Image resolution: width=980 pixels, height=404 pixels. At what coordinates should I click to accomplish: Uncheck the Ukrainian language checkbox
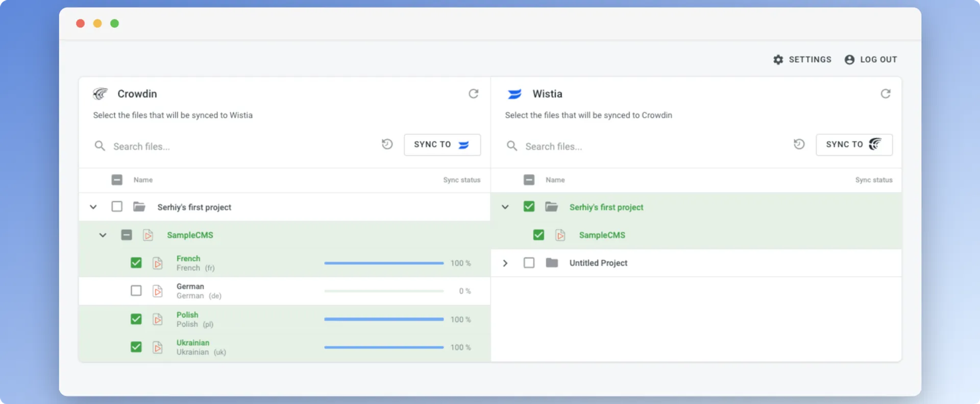136,347
